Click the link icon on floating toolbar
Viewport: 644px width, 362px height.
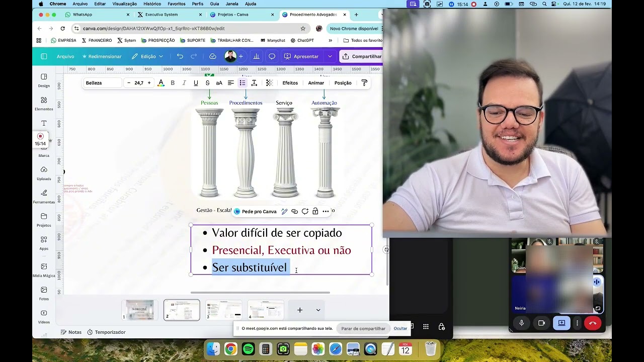tap(295, 212)
